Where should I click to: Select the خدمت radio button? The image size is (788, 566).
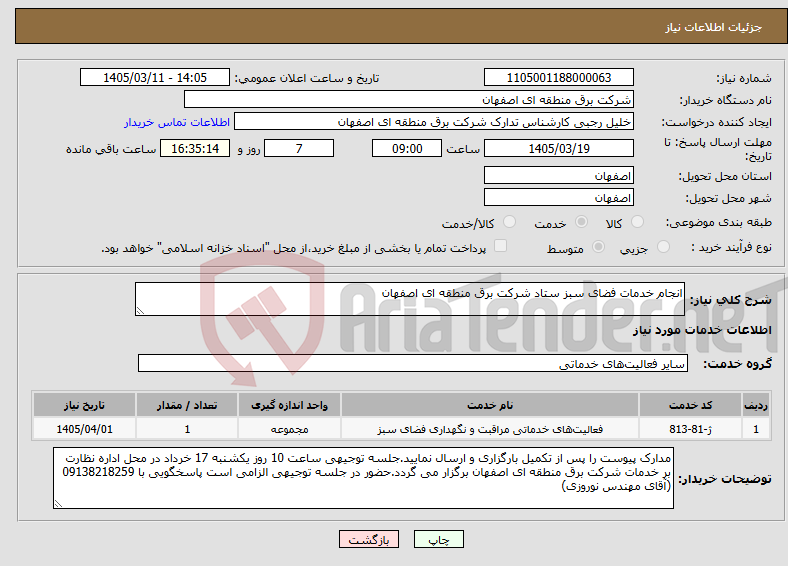click(581, 222)
